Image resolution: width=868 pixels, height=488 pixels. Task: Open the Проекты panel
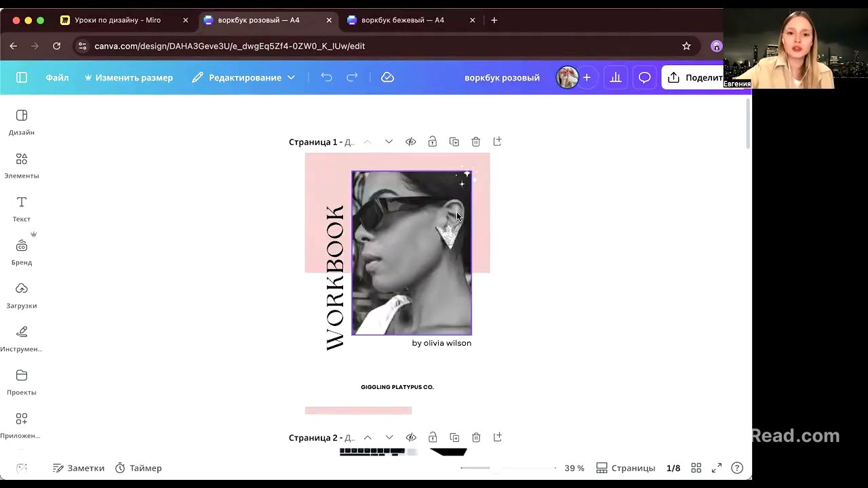(22, 383)
